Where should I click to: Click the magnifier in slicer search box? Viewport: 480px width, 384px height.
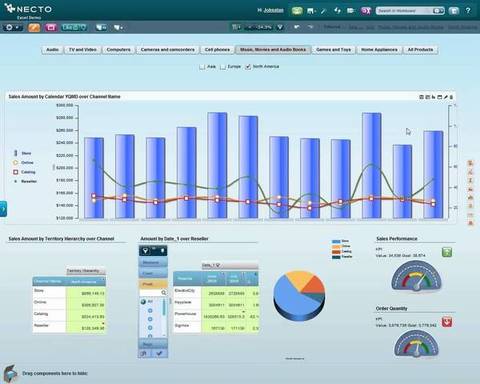point(164,292)
